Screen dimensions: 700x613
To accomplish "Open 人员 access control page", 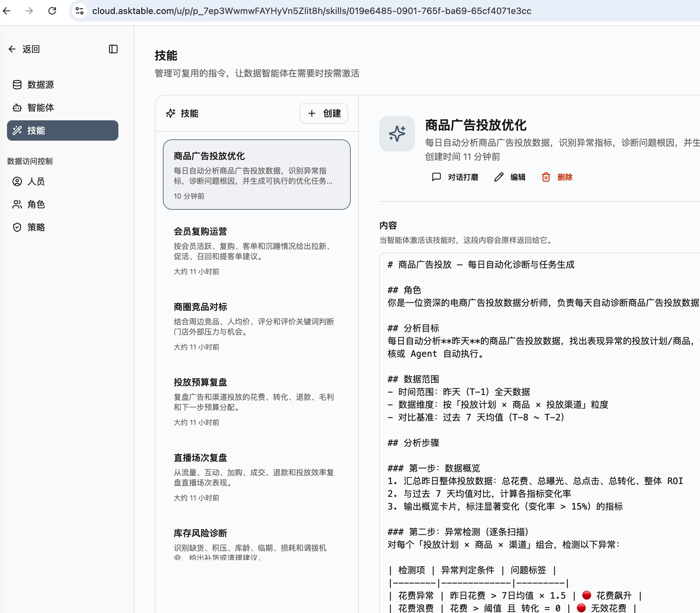I will (x=63, y=181).
